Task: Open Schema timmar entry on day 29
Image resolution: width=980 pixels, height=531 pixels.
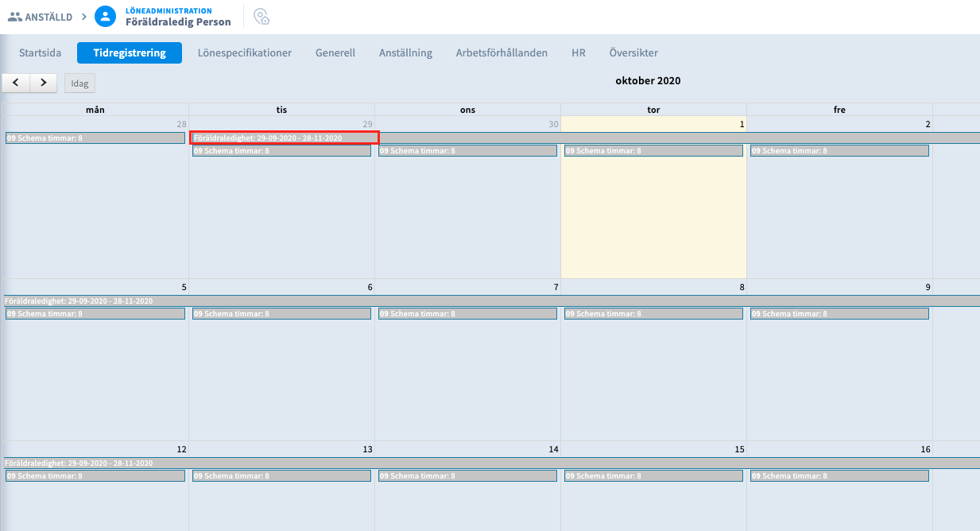Action: [281, 150]
